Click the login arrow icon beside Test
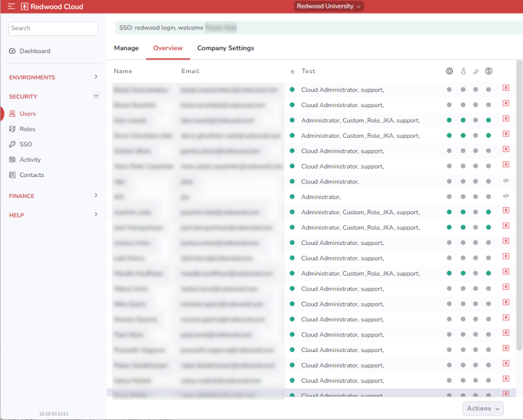The height and width of the screenshot is (420, 523). [292, 71]
